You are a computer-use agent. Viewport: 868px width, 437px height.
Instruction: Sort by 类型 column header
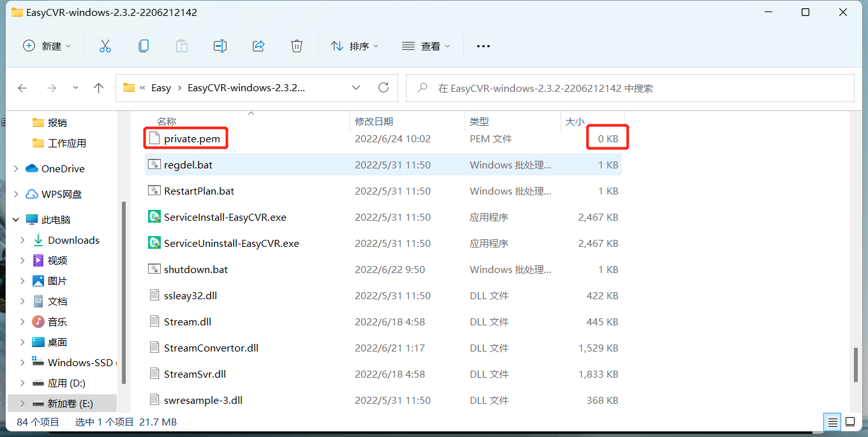pos(479,121)
